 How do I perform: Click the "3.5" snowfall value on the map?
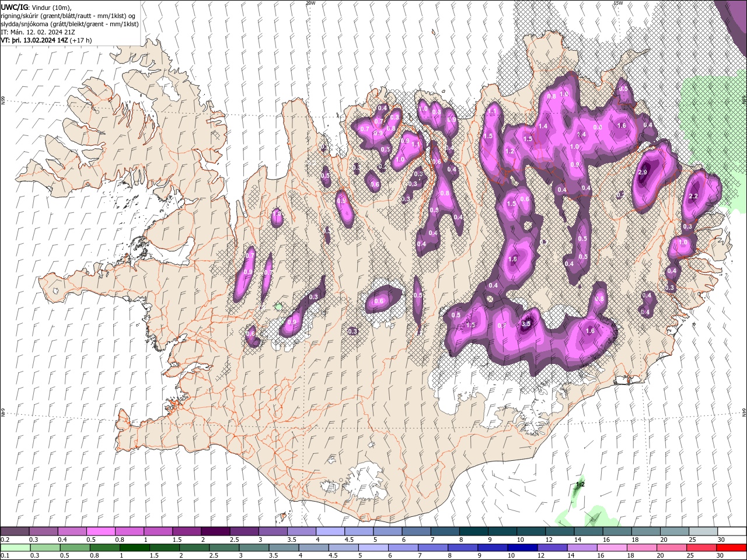pyautogui.click(x=526, y=324)
